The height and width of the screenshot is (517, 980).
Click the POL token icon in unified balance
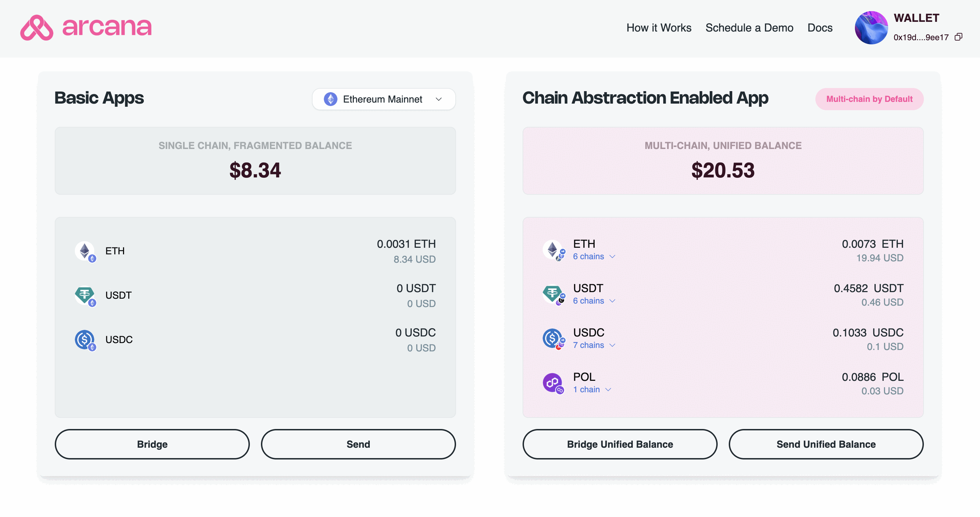coord(553,383)
